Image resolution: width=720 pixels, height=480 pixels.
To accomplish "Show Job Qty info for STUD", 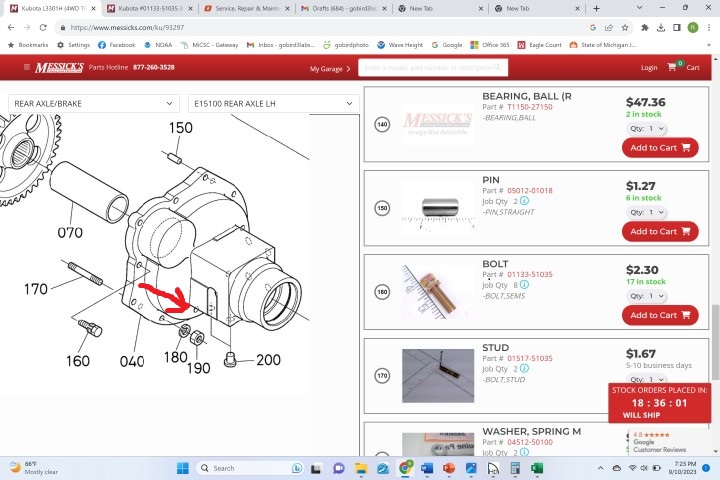I will pyautogui.click(x=524, y=368).
